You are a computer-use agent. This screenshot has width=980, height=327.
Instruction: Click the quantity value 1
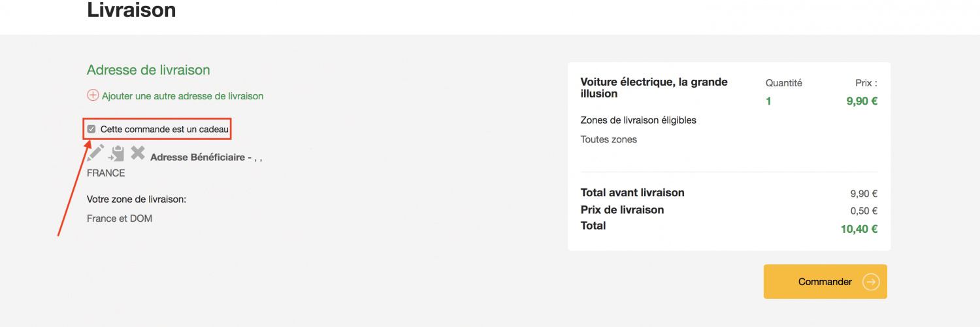click(x=768, y=101)
